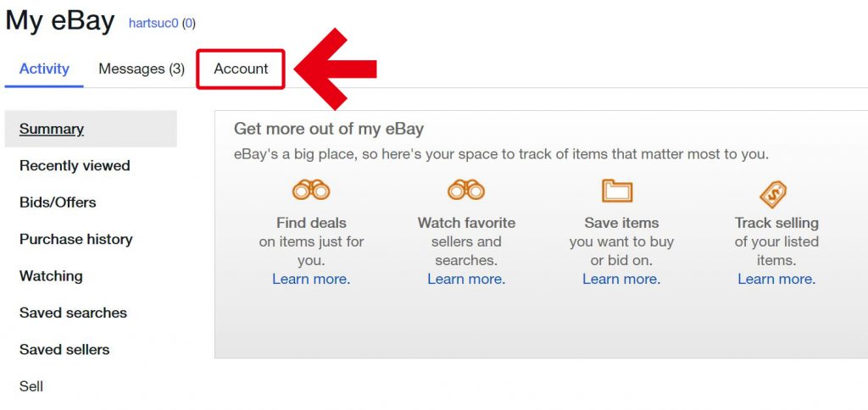Image resolution: width=868 pixels, height=410 pixels.
Task: Open the Watching list in sidebar
Action: [51, 275]
